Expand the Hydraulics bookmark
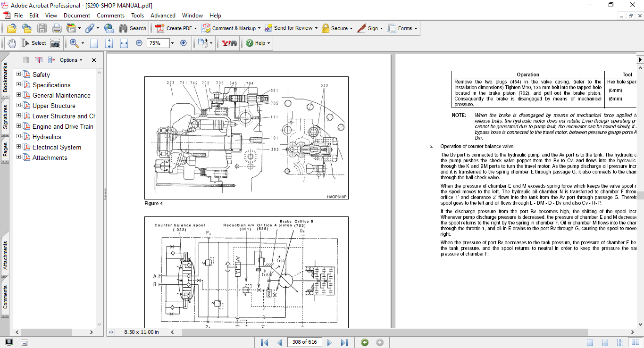Image resolution: width=644 pixels, height=348 pixels. coord(19,137)
